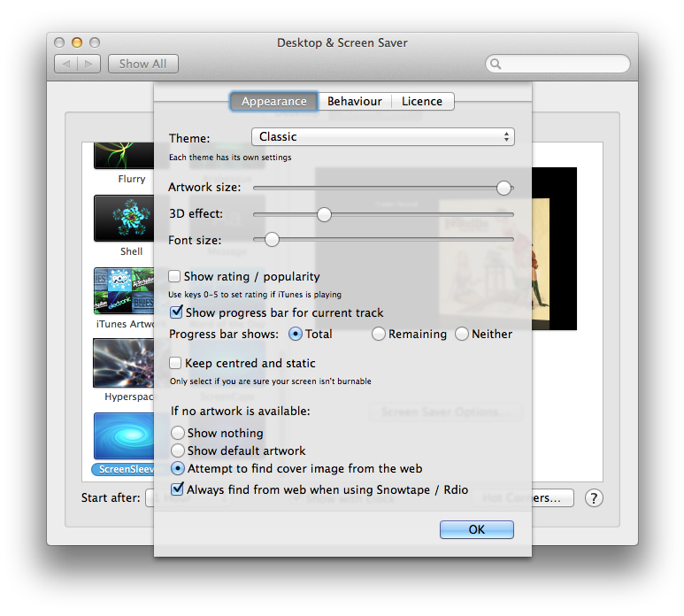Click the forward arrow in the toolbar
The height and width of the screenshot is (616, 684).
click(x=89, y=64)
